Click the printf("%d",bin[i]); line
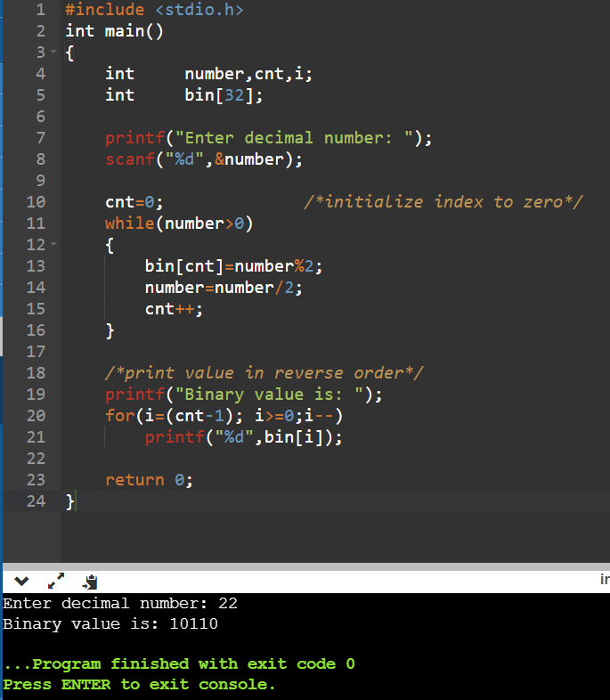Screen dimensions: 610x700 pyautogui.click(x=244, y=437)
